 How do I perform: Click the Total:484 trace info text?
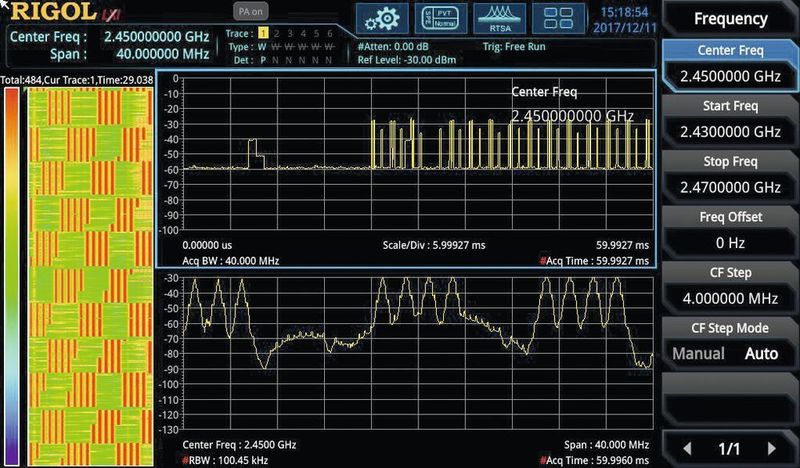point(77,80)
